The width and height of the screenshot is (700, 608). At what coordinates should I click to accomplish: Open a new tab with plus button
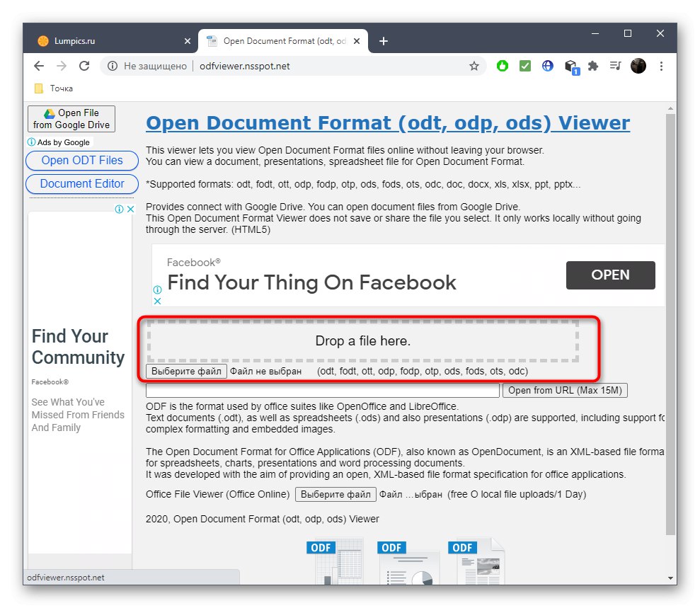[384, 41]
